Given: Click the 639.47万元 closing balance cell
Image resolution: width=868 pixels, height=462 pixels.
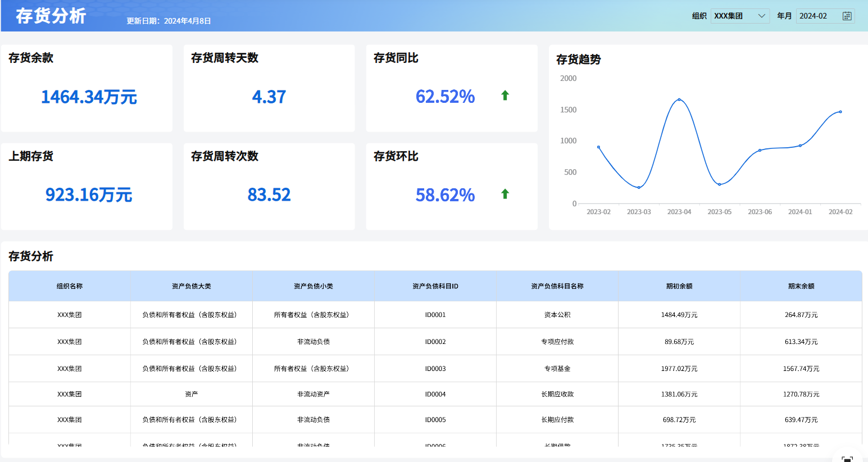Looking at the screenshot, I should pyautogui.click(x=801, y=420).
